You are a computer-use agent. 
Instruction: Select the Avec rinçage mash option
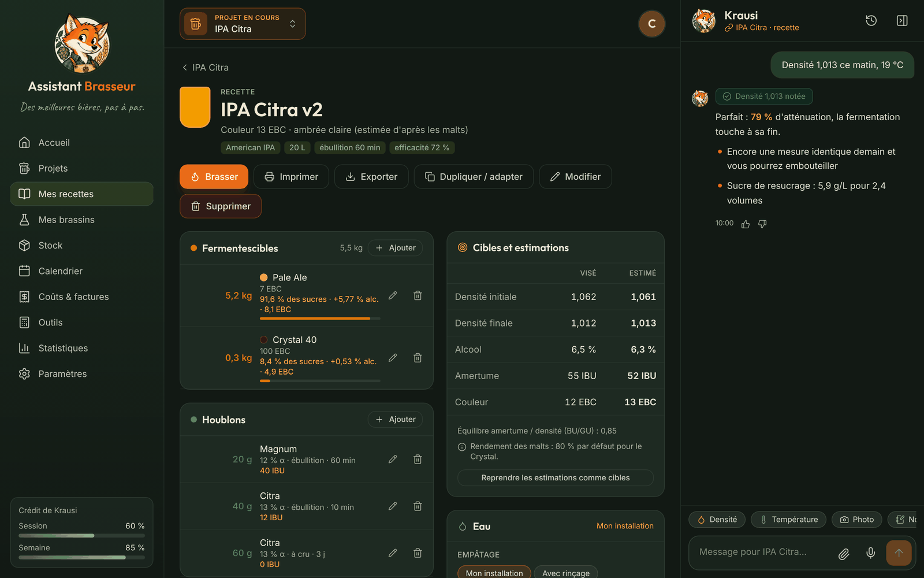pos(566,573)
